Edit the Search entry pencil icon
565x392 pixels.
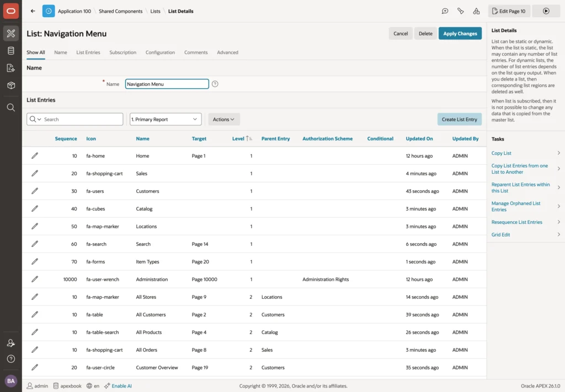35,244
